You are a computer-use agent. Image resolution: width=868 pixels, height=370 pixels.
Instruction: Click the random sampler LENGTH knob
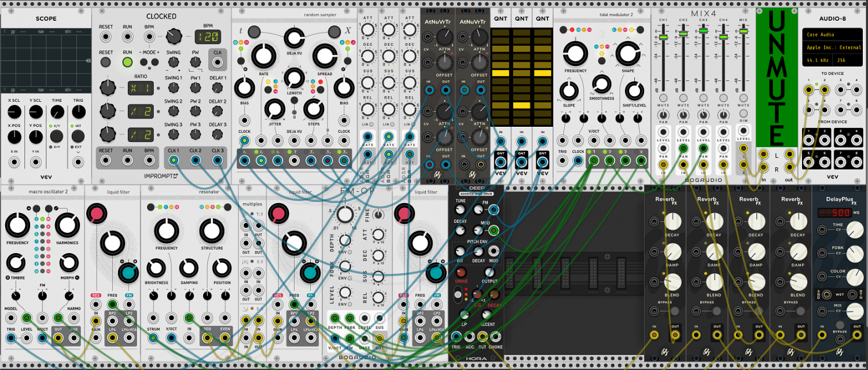(294, 77)
